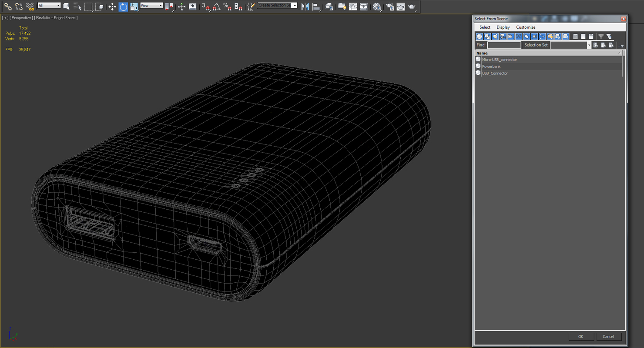Toggle Window/Crossing selection mode
This screenshot has height=348, width=644.
99,7
